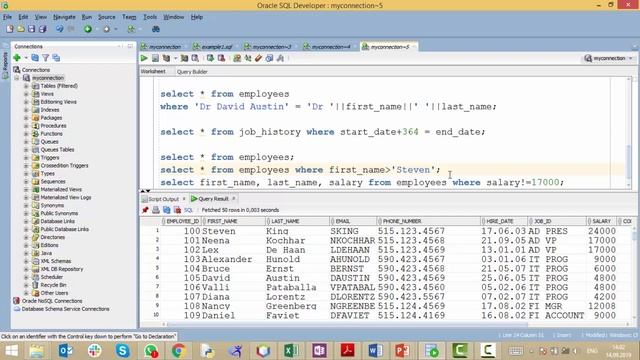Click the FIRST_NAME column header
This screenshot has width=640, height=360.
[233, 221]
